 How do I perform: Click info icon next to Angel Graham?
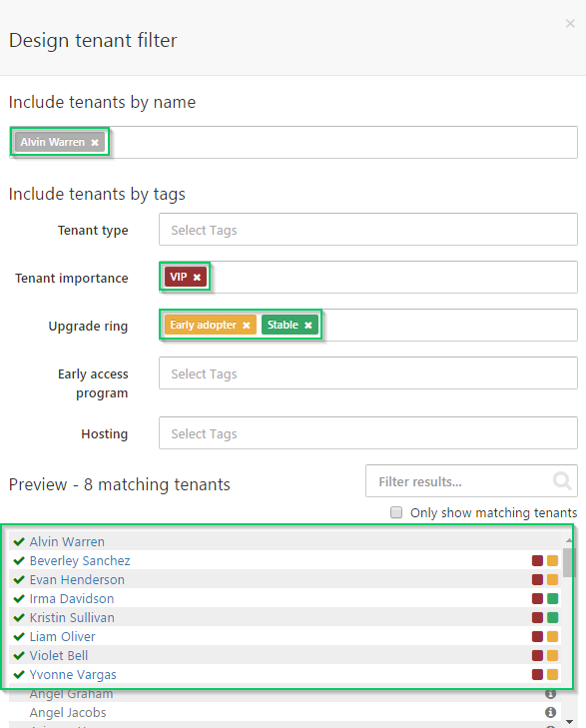(x=550, y=694)
